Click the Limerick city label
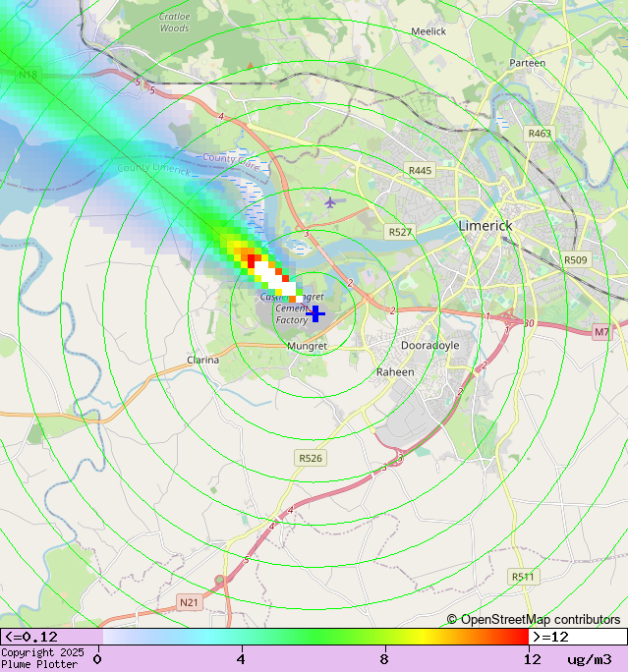628x672 pixels. [485, 225]
